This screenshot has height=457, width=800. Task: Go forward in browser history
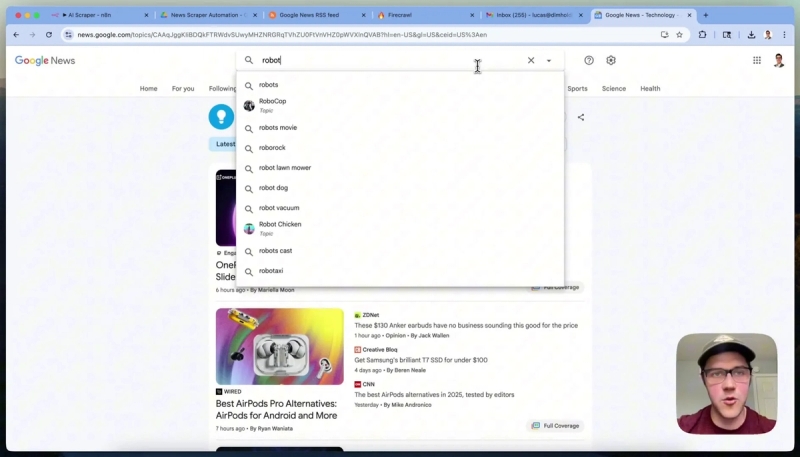[32, 35]
